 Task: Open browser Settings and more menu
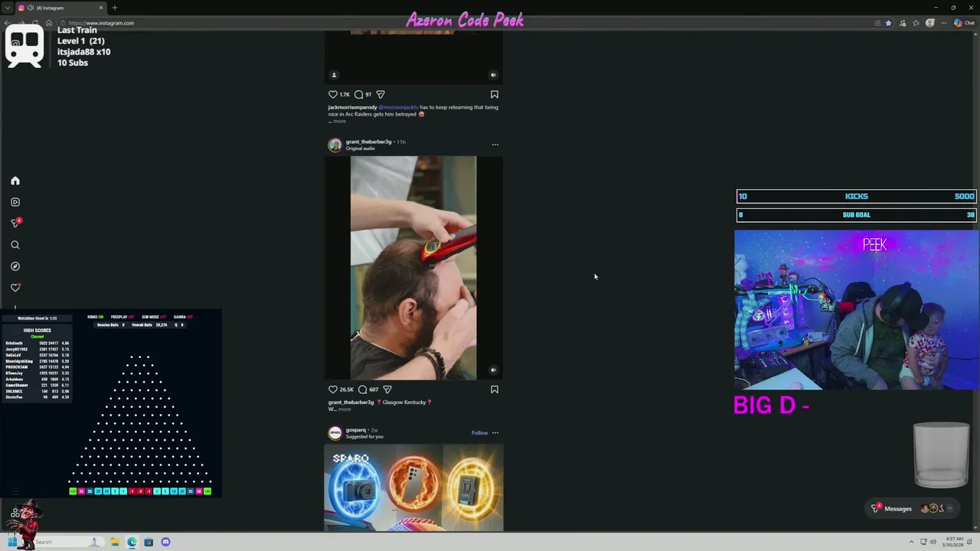click(x=943, y=23)
